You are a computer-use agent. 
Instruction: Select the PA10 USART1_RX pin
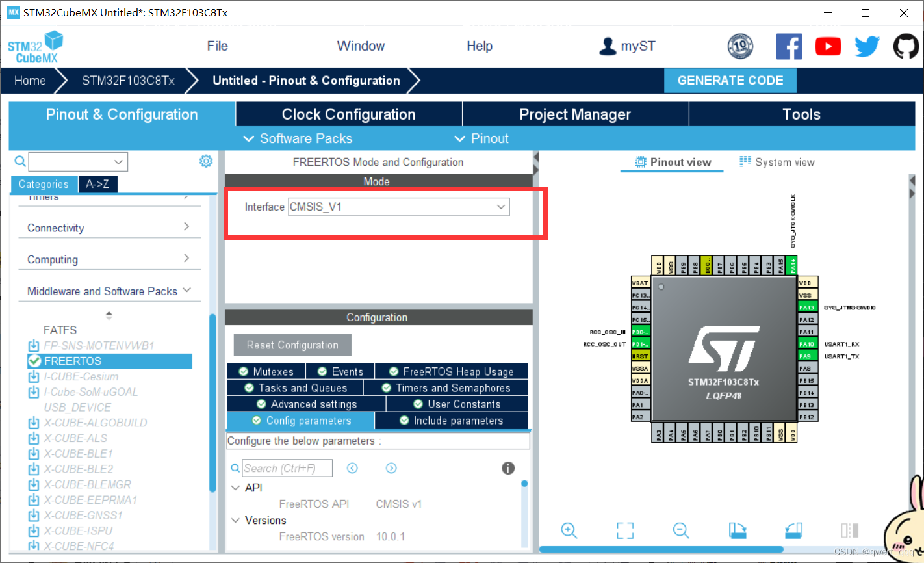coord(807,344)
